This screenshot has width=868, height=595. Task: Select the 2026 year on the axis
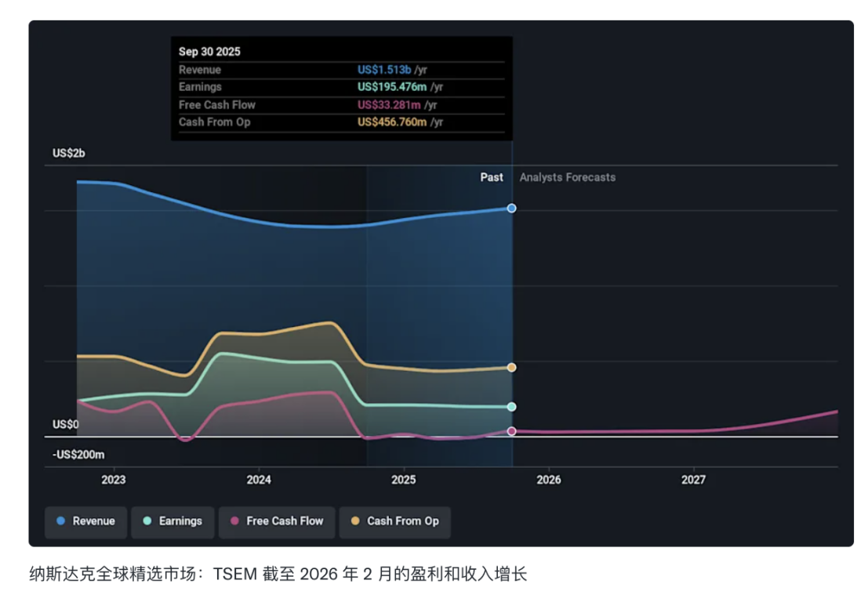click(549, 480)
